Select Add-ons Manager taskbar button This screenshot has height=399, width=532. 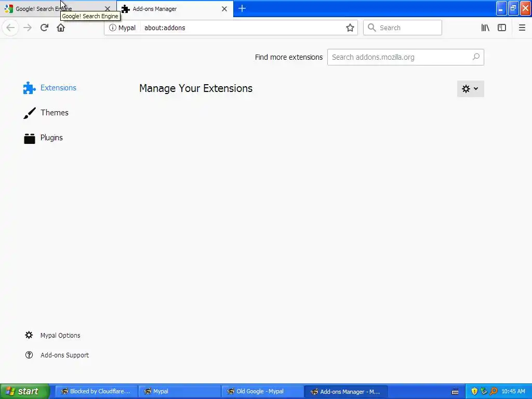345,392
